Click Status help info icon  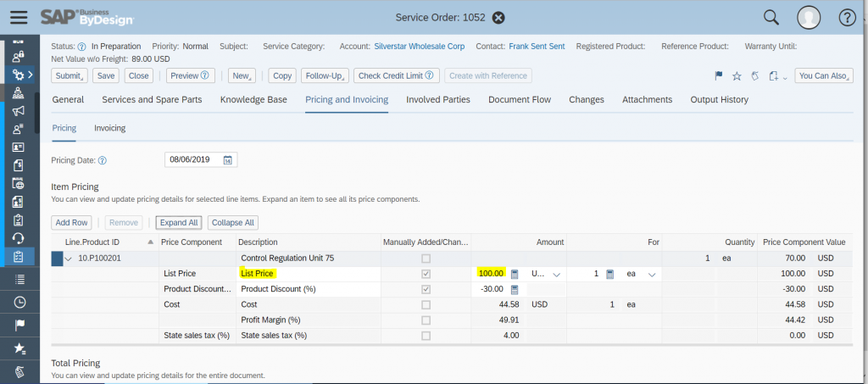tap(81, 47)
